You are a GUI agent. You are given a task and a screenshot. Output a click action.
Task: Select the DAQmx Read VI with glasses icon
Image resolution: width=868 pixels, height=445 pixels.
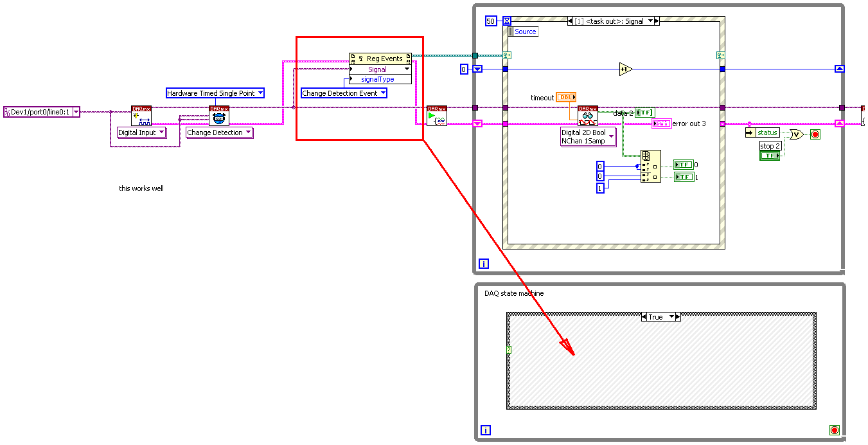587,116
